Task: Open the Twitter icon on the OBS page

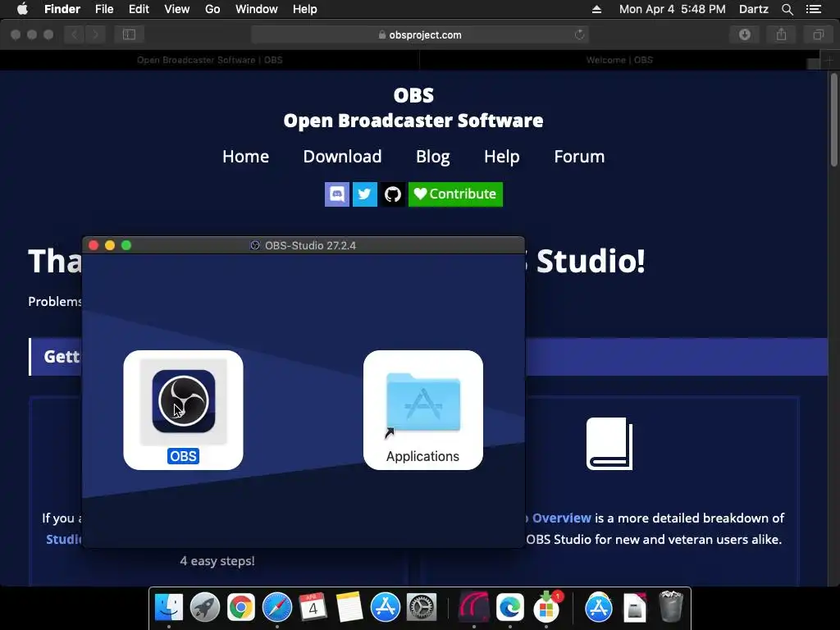Action: tap(365, 194)
